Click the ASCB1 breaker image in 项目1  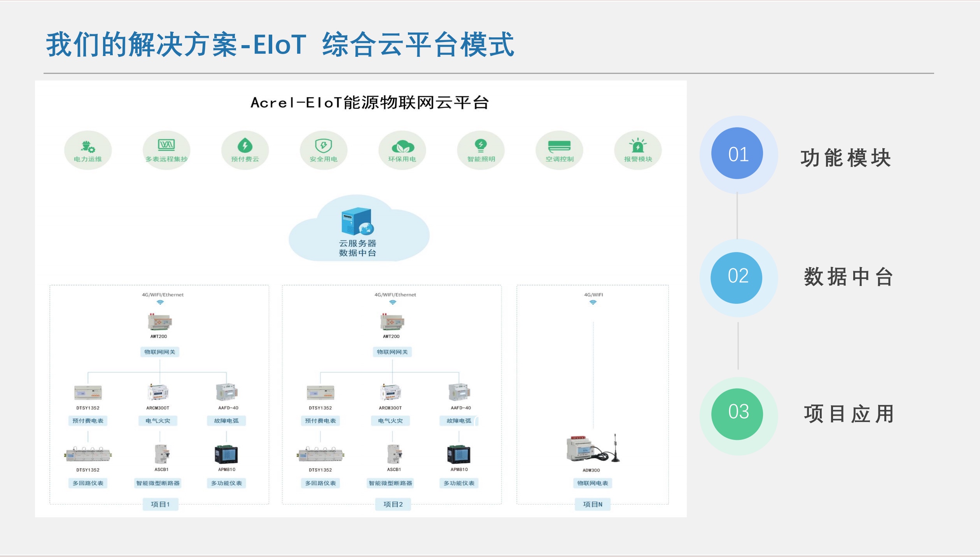tap(162, 454)
